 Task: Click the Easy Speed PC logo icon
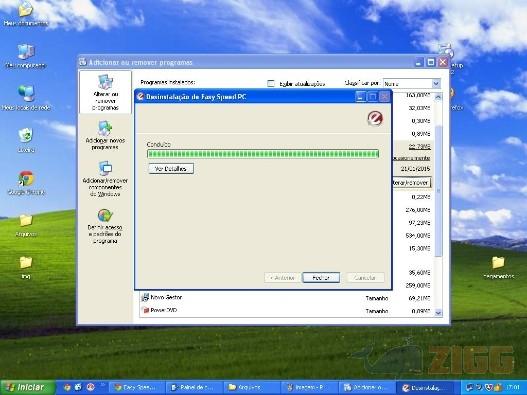pos(375,118)
